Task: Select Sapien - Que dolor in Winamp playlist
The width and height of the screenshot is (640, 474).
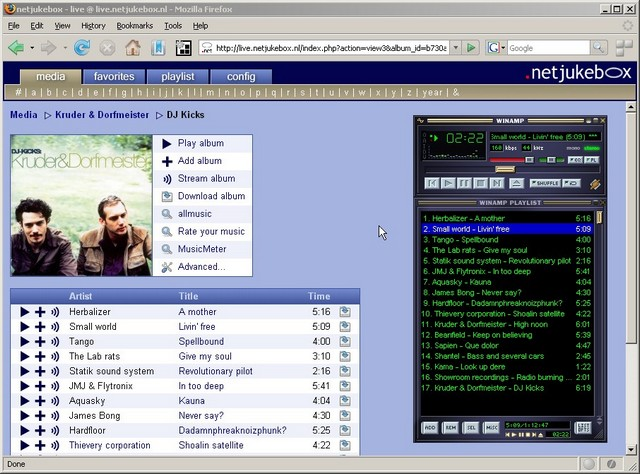Action: [507, 345]
